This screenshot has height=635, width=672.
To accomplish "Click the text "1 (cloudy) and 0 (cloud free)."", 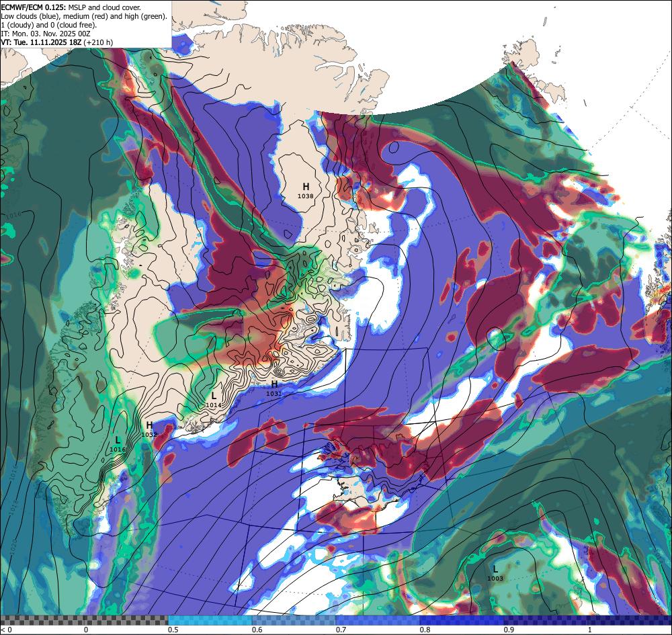I will 49,25.
